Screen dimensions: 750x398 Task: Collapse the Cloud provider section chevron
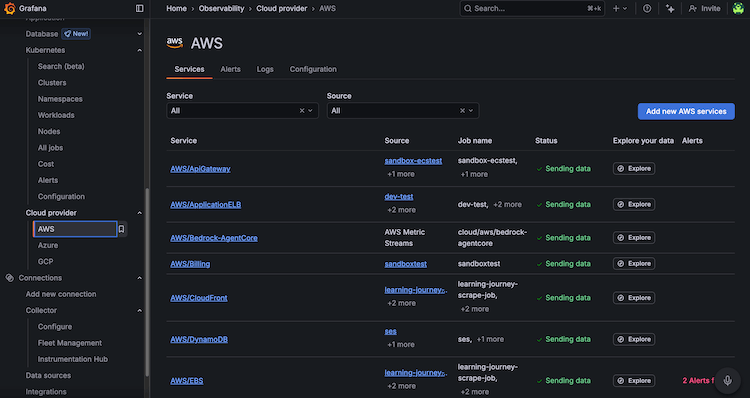139,213
